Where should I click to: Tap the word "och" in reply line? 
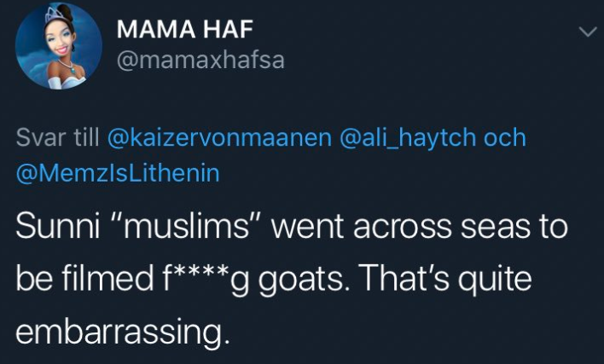pos(504,138)
